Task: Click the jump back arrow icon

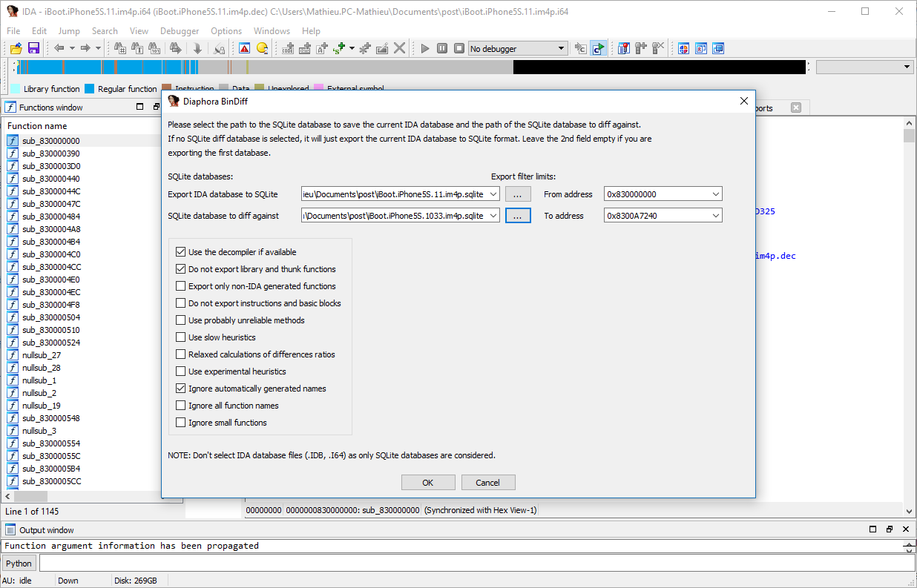Action: 59,48
